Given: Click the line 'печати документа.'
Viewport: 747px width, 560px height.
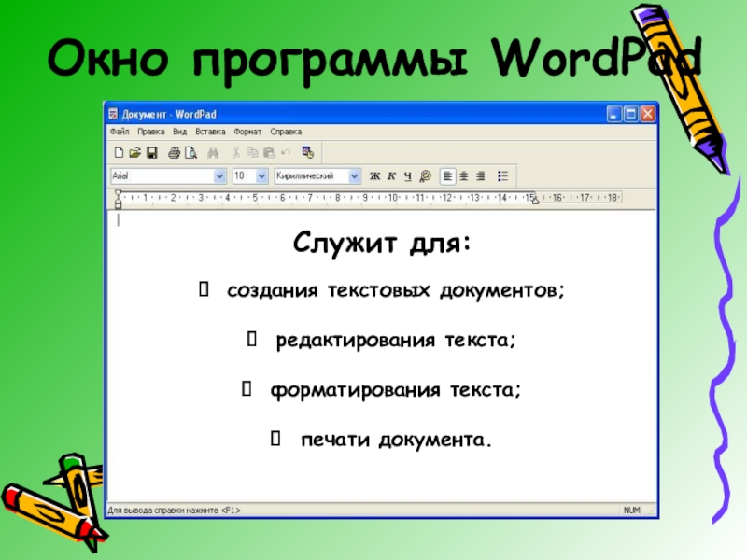Looking at the screenshot, I should (x=396, y=440).
